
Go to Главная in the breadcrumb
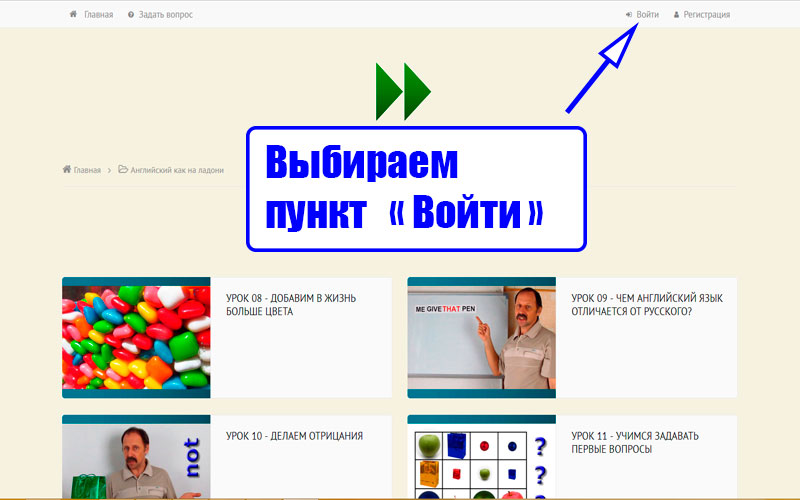87,170
